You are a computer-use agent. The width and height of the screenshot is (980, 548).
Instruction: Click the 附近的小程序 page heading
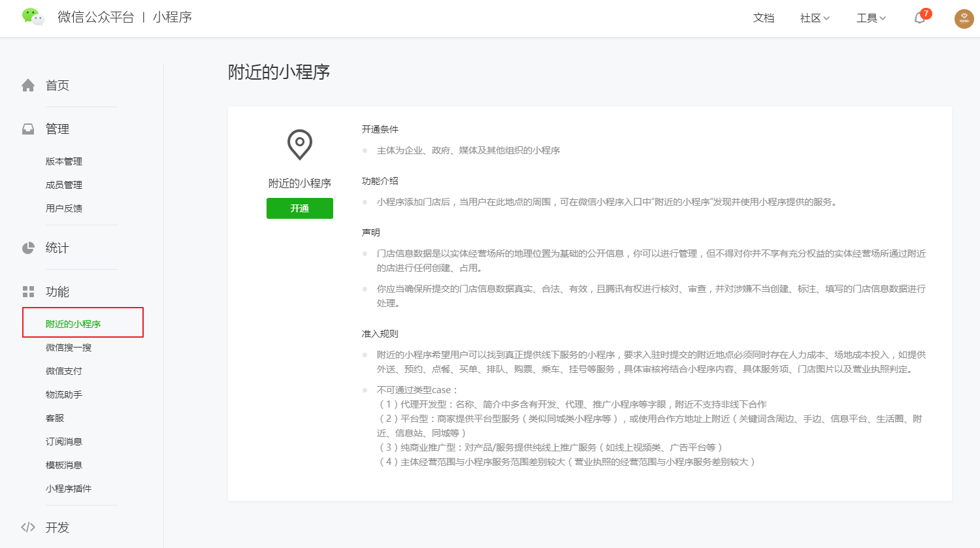click(x=279, y=72)
